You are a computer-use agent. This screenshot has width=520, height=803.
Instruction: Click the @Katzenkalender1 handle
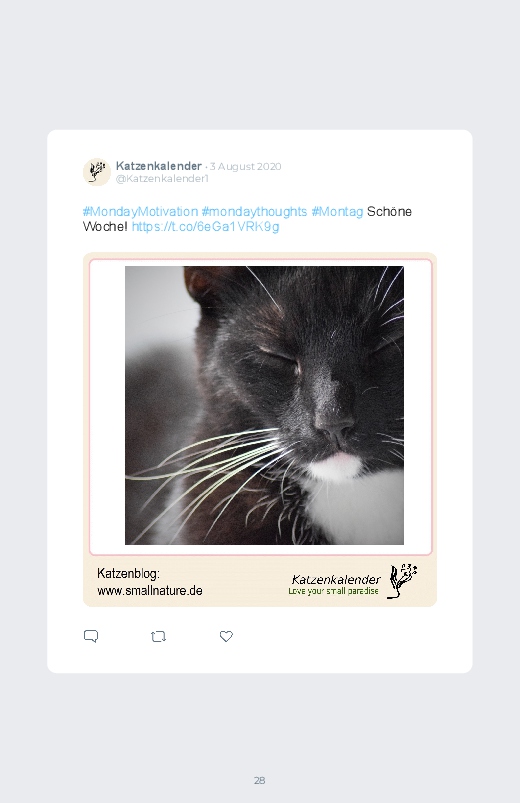pos(162,179)
